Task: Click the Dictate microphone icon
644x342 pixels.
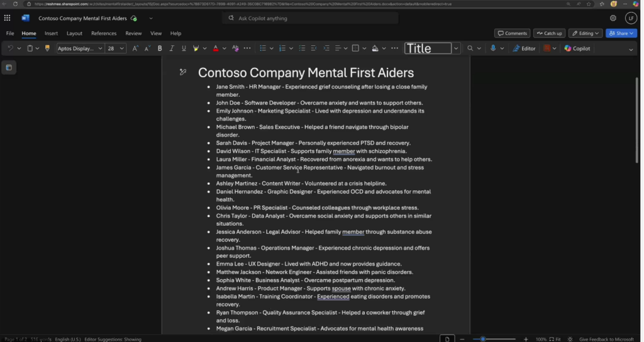Action: [493, 48]
